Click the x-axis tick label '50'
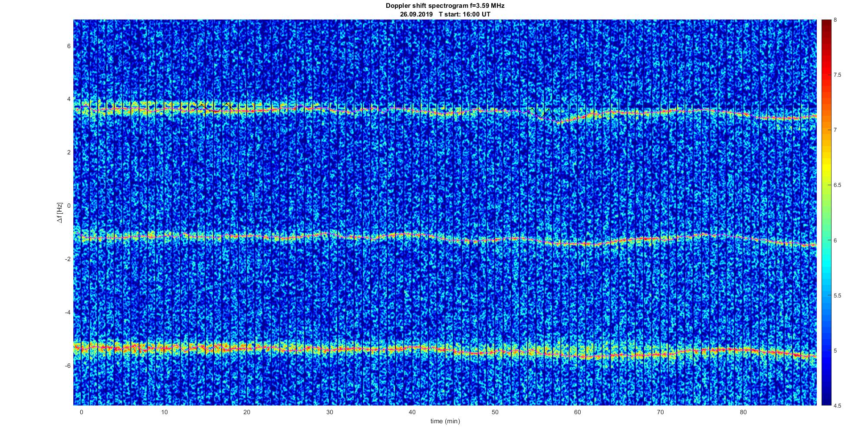The width and height of the screenshot is (868, 435). pos(495,412)
